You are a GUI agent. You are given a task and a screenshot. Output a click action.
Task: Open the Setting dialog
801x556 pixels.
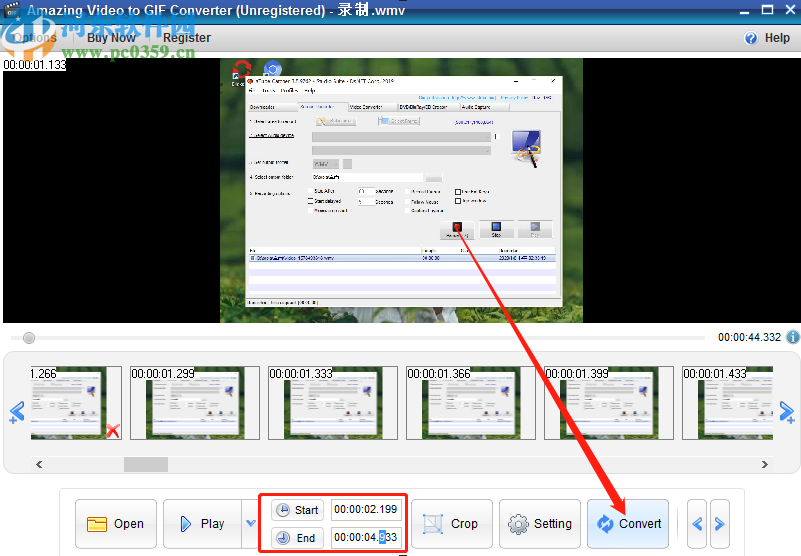[540, 524]
